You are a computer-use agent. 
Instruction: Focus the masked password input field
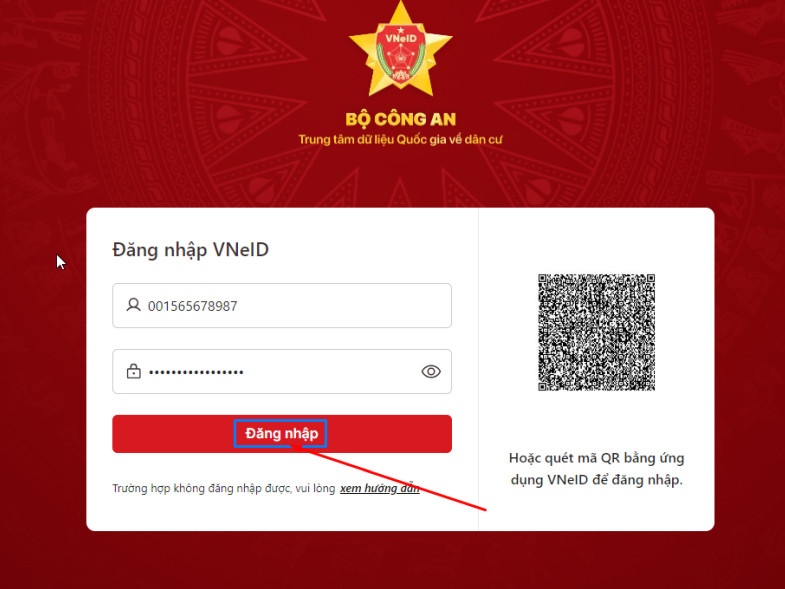pyautogui.click(x=282, y=372)
